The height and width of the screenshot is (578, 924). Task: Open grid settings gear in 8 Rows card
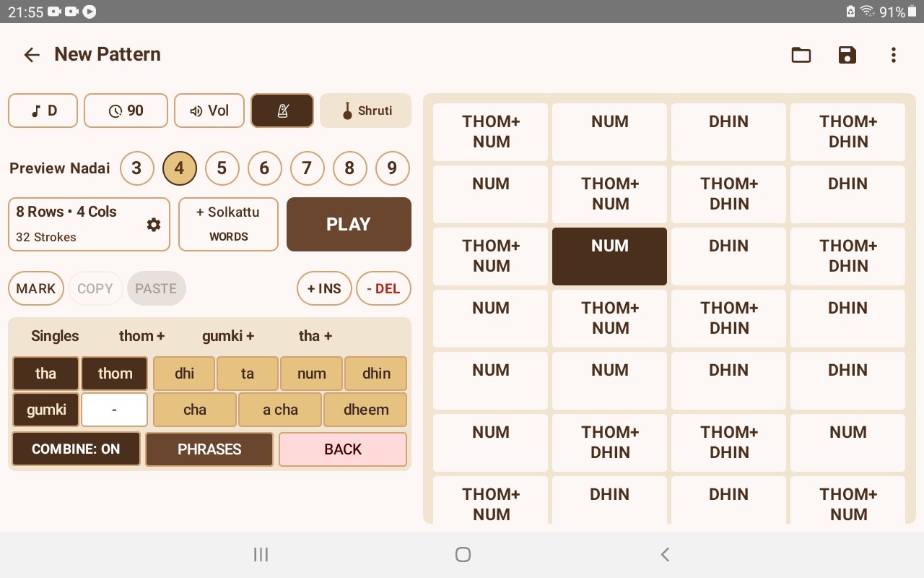pyautogui.click(x=153, y=225)
